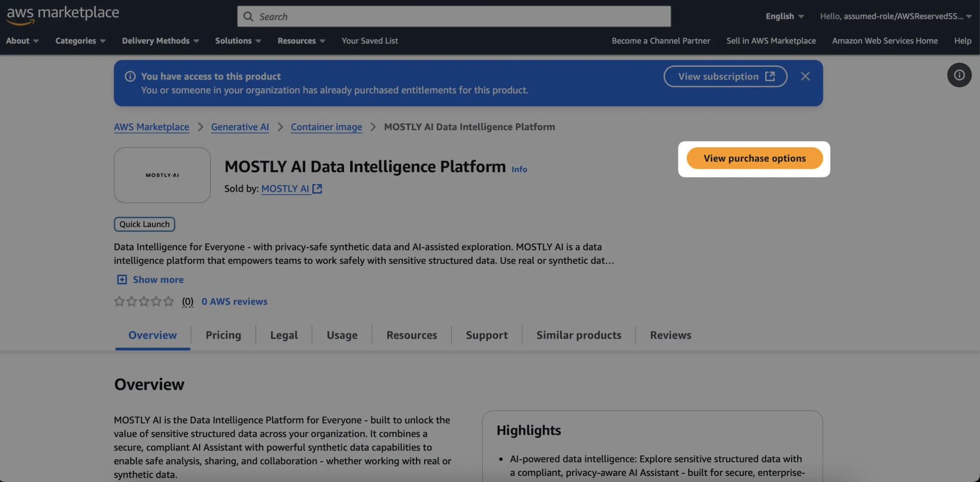The height and width of the screenshot is (482, 980).
Task: Open the account Hello assumed-role dropdown
Action: tap(895, 16)
